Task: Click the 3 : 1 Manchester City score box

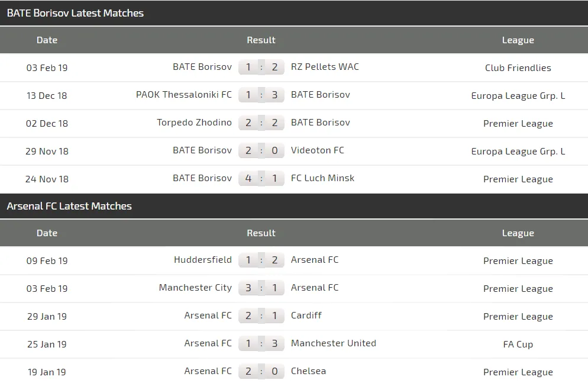Action: tap(261, 288)
